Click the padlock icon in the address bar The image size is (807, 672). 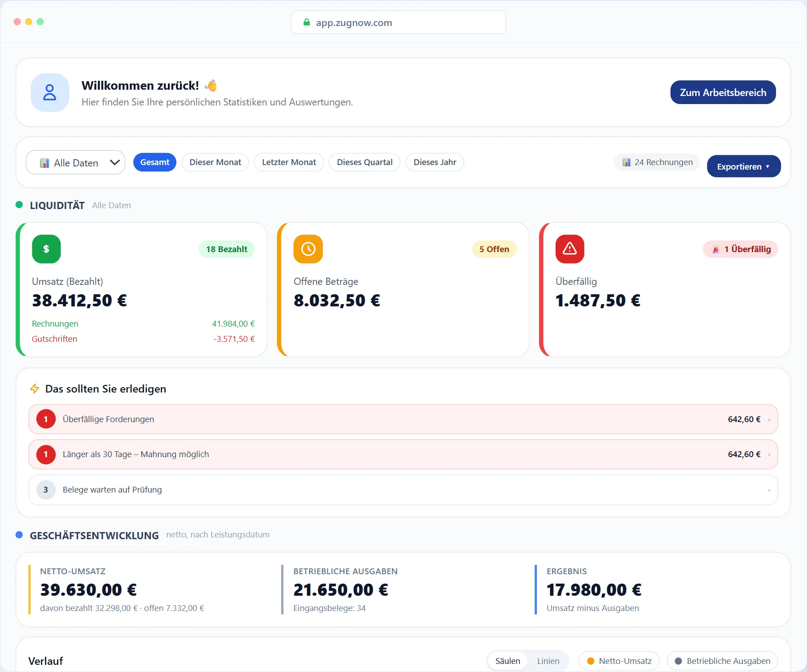pyautogui.click(x=307, y=22)
